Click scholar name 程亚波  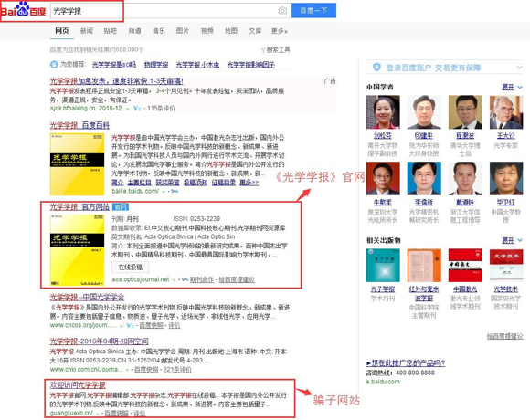465,136
